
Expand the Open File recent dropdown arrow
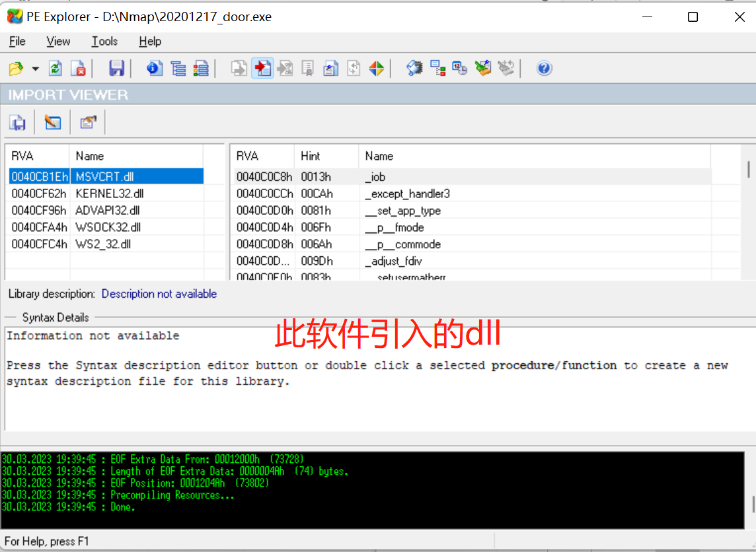(x=35, y=69)
